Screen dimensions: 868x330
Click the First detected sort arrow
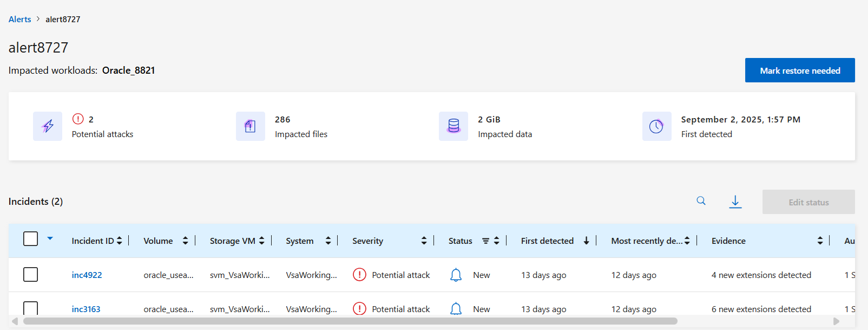pos(586,241)
